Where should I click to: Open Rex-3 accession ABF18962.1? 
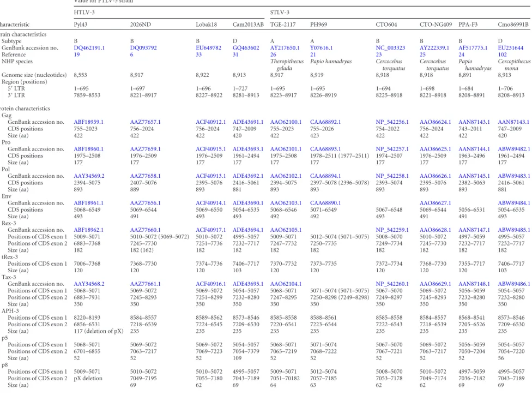coord(88,230)
